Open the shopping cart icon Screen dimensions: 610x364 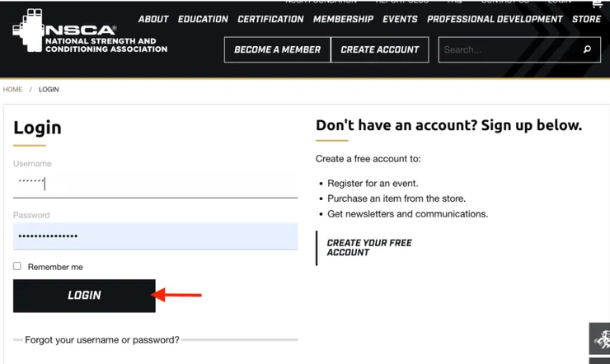[597, 3]
